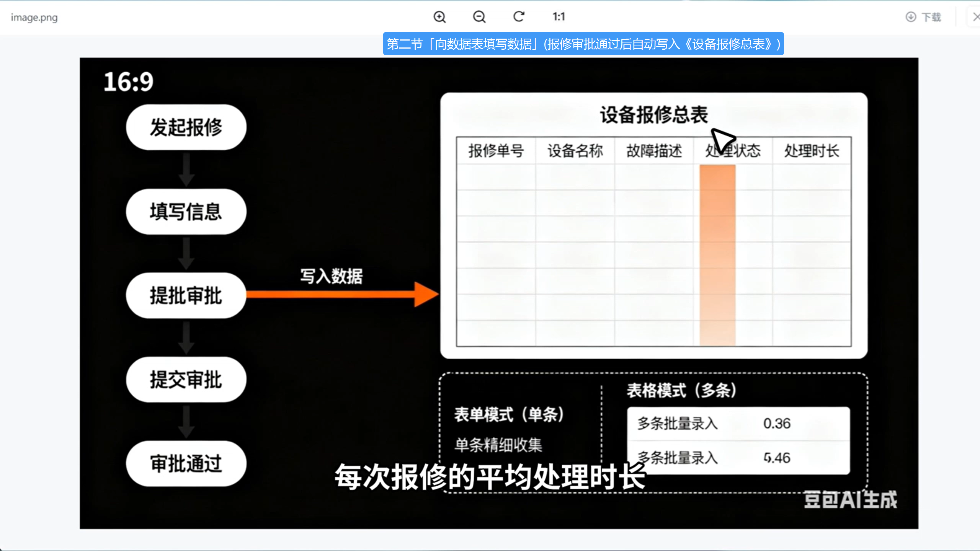Click the 提批审批 flowchart node

point(186,295)
